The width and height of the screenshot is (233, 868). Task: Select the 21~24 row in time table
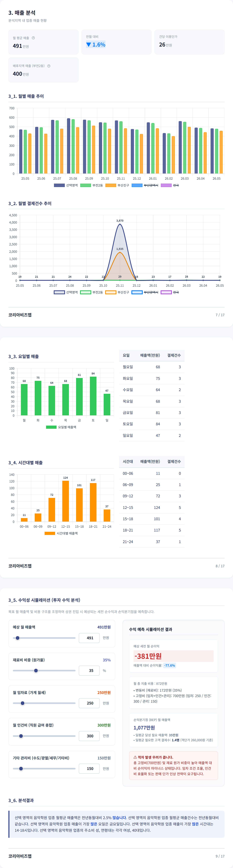152,542
